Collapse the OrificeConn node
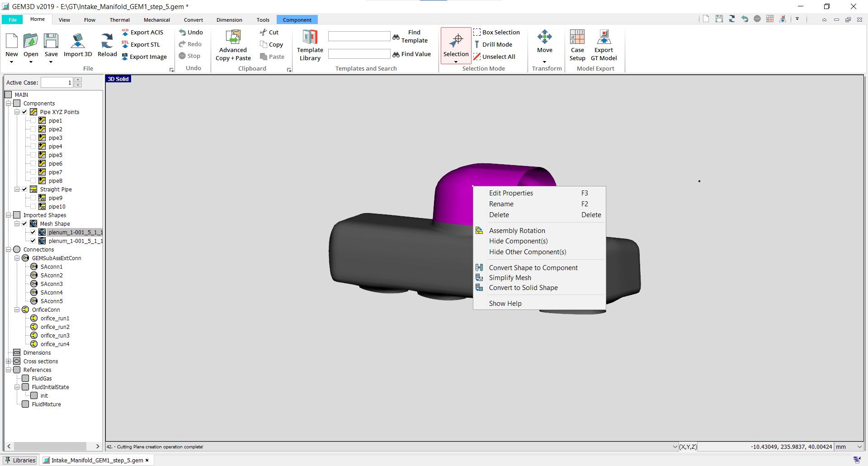Screen dimensions: 868x466 pyautogui.click(x=17, y=309)
